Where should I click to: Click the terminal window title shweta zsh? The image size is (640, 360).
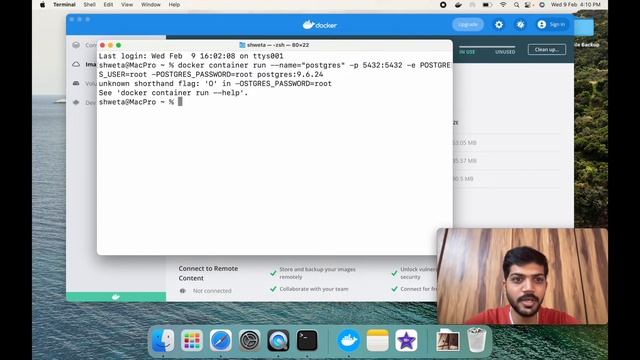click(x=274, y=45)
